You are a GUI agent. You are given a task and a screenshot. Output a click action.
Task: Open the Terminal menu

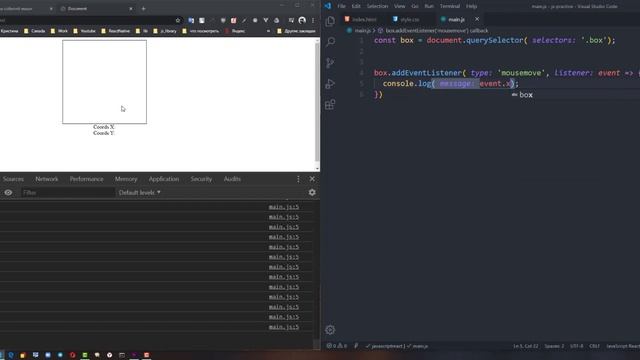click(x=450, y=6)
